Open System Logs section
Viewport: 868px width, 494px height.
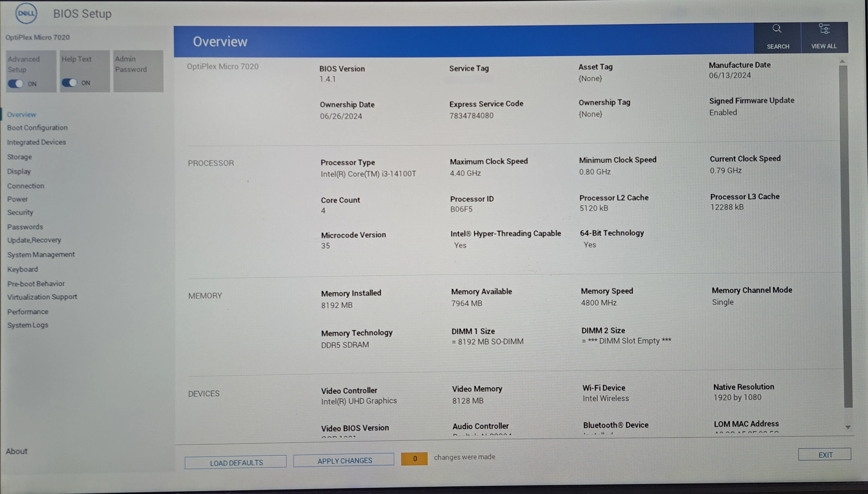pos(28,325)
